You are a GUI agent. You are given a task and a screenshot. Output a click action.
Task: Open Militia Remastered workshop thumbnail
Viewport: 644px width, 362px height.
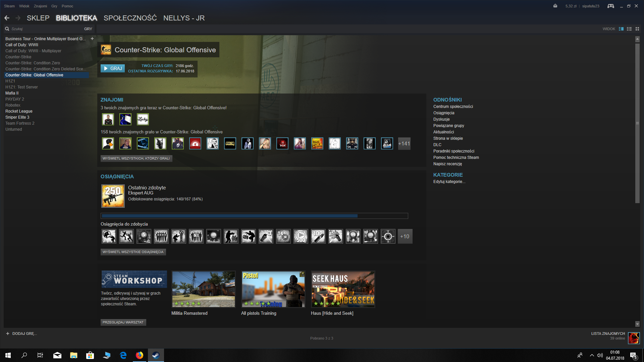204,289
